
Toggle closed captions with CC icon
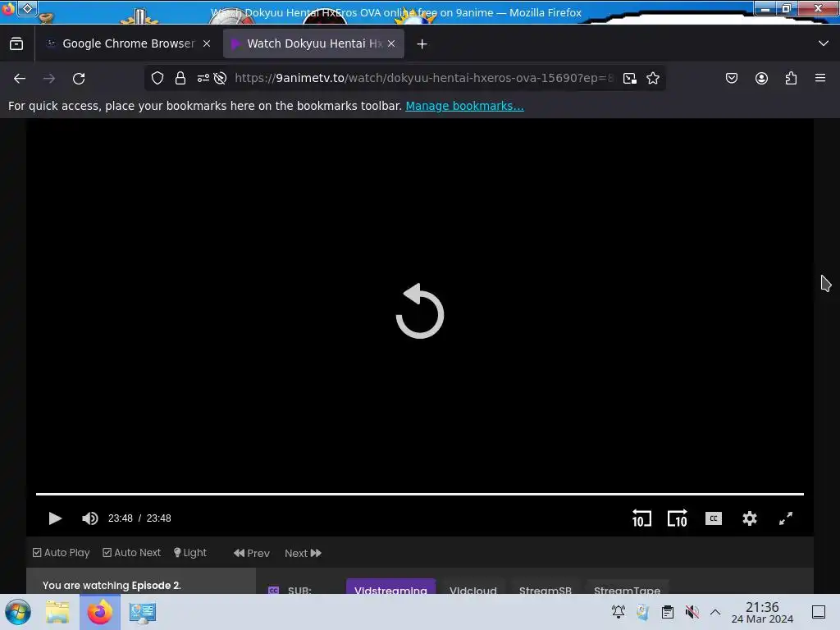[713, 518]
